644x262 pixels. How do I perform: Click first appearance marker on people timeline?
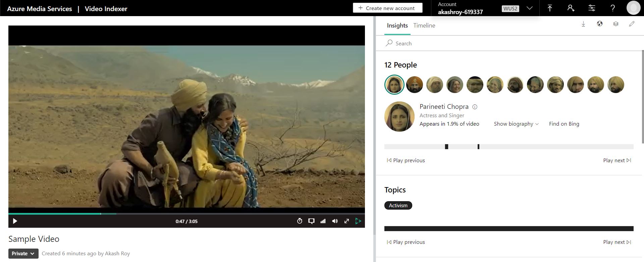click(x=446, y=147)
